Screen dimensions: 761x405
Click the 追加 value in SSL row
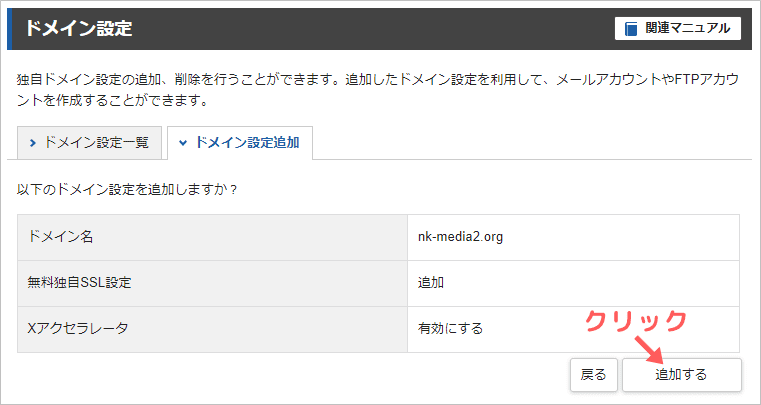pos(431,283)
